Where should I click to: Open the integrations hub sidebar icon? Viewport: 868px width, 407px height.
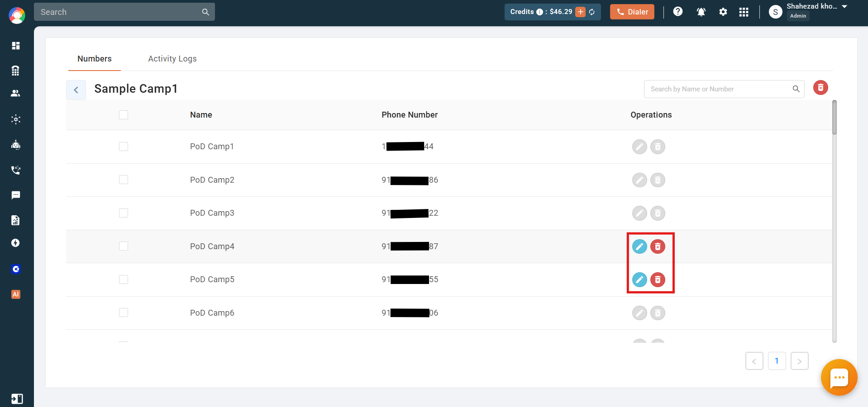tap(16, 119)
